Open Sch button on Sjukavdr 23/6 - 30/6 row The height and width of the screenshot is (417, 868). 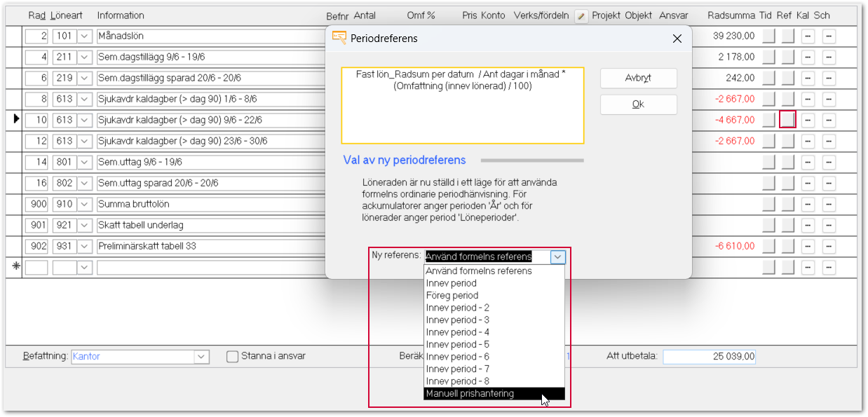point(829,141)
